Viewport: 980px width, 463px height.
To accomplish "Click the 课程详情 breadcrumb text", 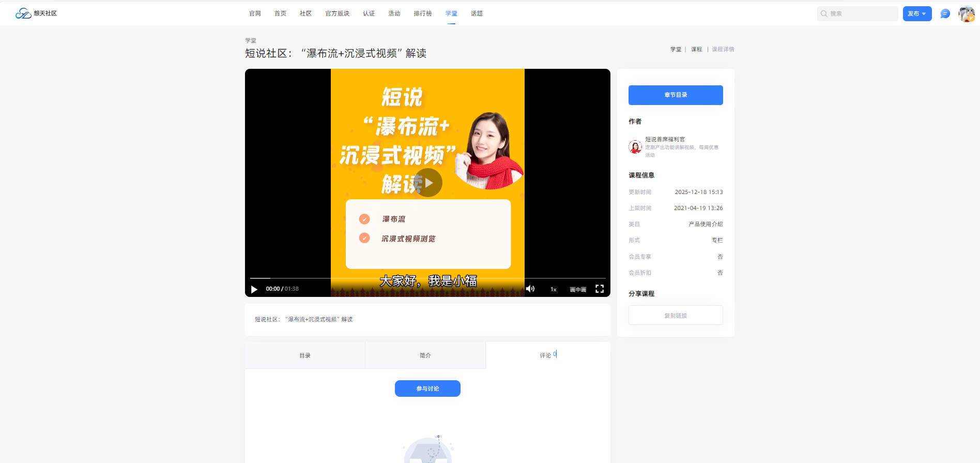I will pyautogui.click(x=723, y=49).
